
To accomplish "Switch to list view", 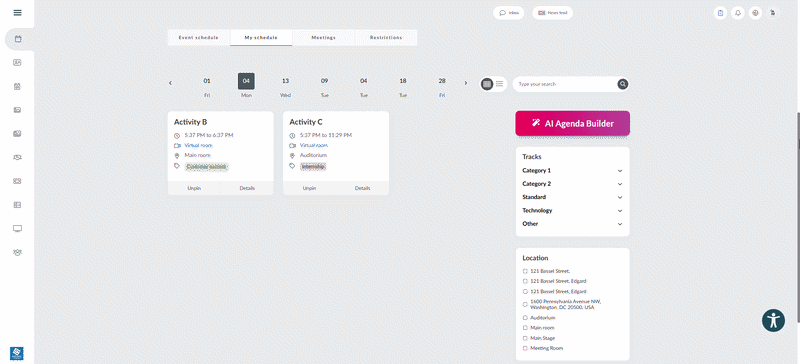I will (499, 84).
